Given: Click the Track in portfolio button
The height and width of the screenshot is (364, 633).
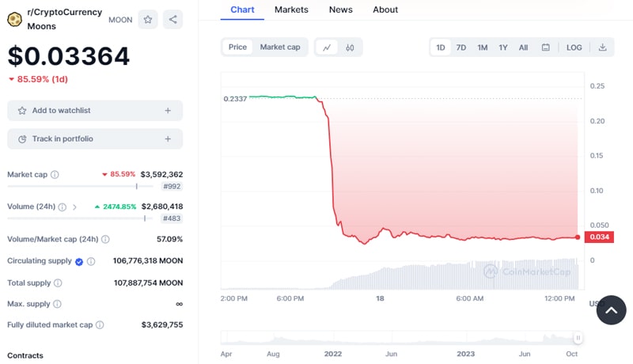Looking at the screenshot, I should click(x=95, y=138).
